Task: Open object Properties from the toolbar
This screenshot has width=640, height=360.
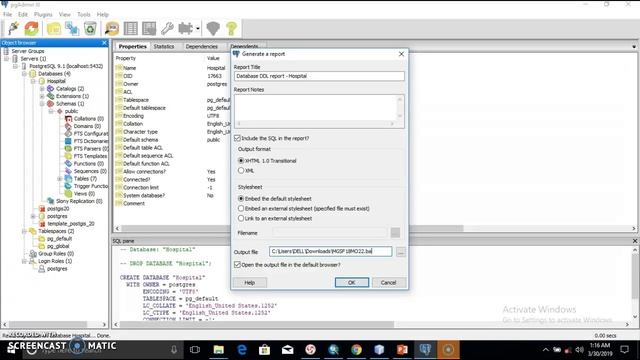Action: point(54,29)
